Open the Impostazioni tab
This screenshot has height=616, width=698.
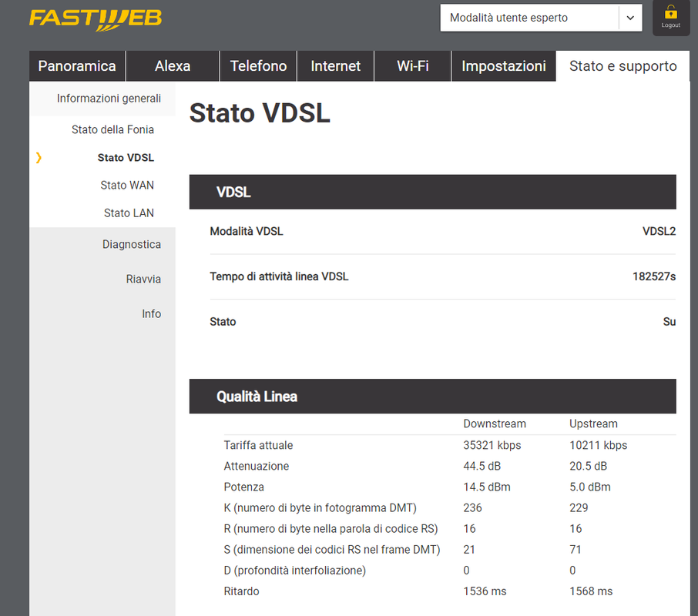pos(503,65)
